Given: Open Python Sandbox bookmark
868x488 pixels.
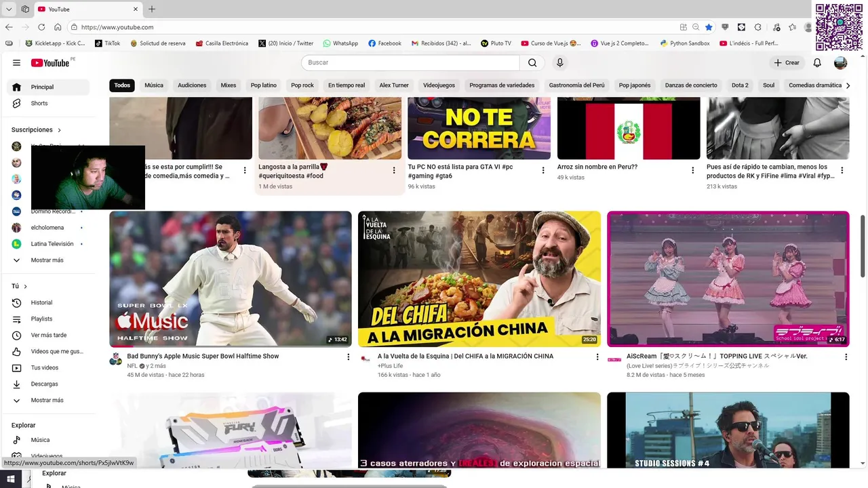Looking at the screenshot, I should click(x=685, y=43).
